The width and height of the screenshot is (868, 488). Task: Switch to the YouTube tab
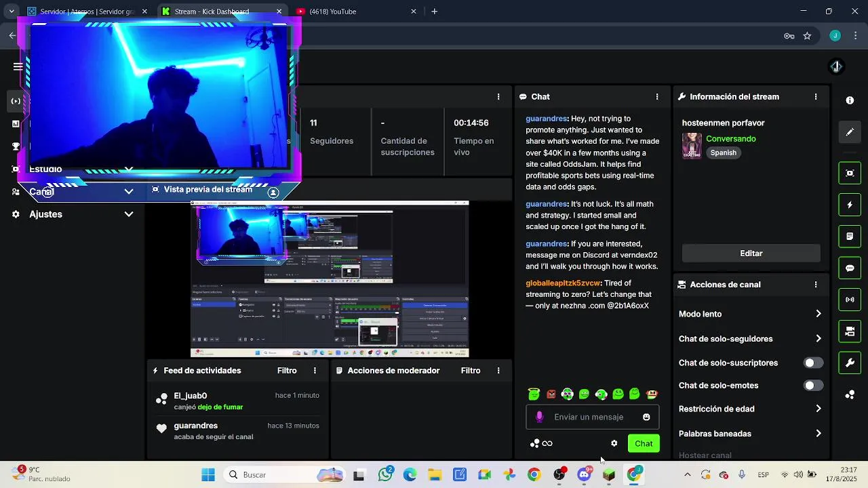(x=357, y=12)
